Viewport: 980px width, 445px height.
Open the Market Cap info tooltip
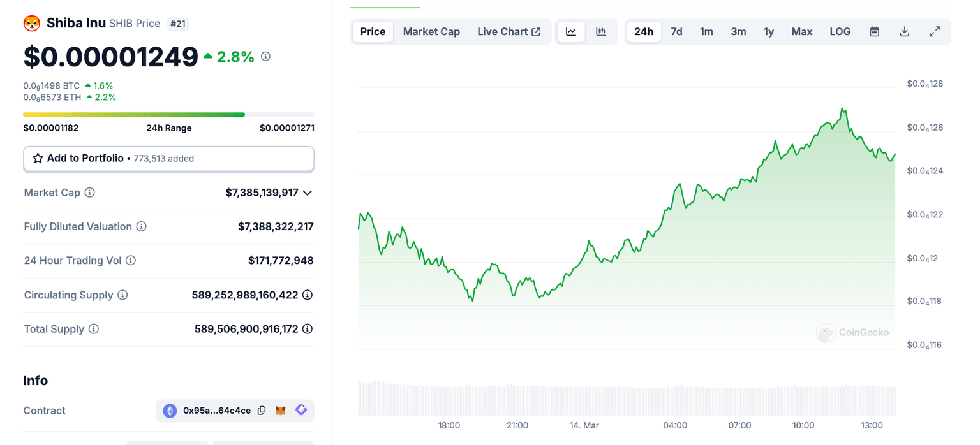(x=89, y=193)
